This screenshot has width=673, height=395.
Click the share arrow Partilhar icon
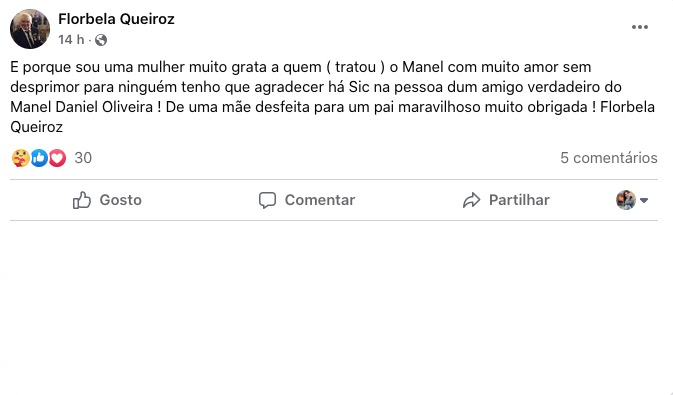click(472, 200)
